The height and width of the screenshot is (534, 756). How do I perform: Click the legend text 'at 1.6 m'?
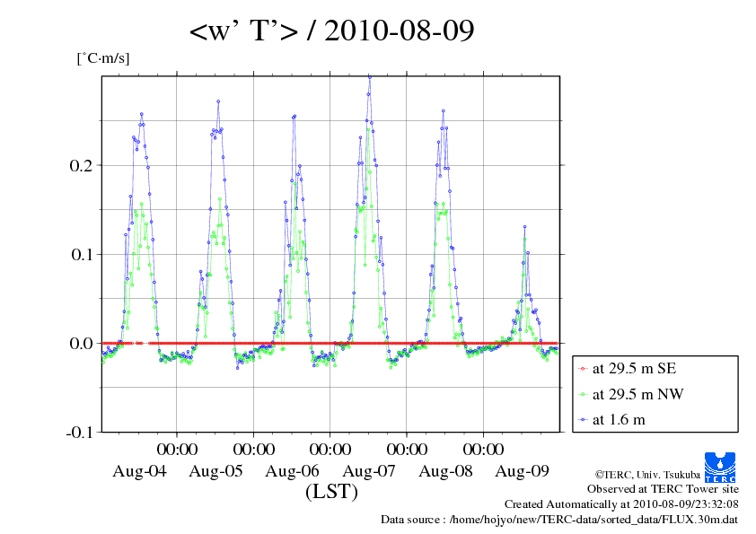[619, 420]
